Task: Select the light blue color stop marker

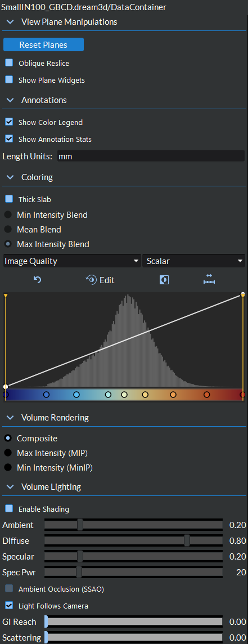Action: pos(76,394)
